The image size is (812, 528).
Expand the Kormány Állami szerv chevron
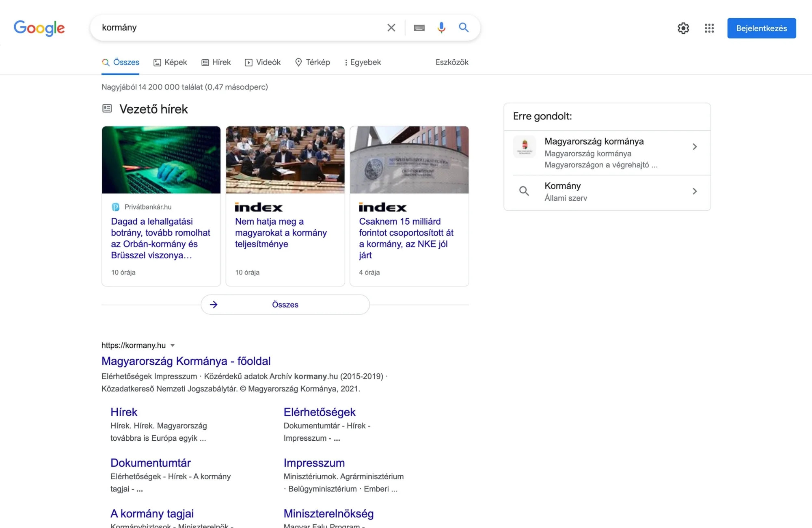pyautogui.click(x=695, y=191)
